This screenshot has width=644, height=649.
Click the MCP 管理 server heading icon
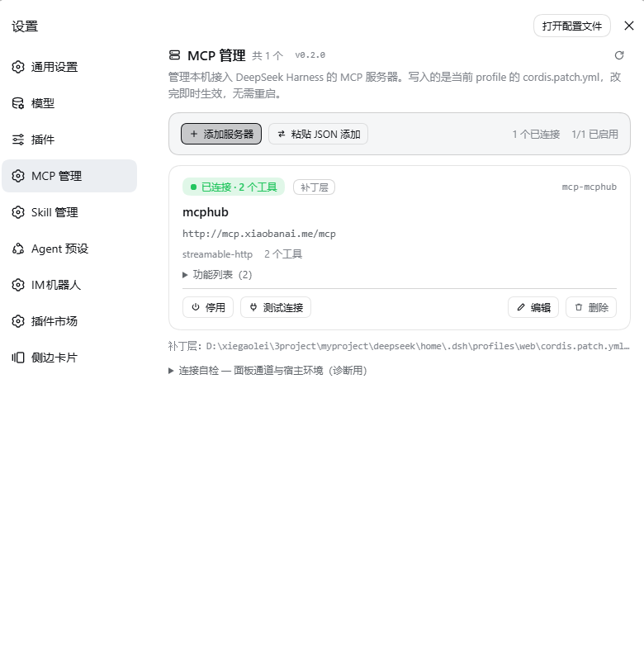[x=175, y=55]
